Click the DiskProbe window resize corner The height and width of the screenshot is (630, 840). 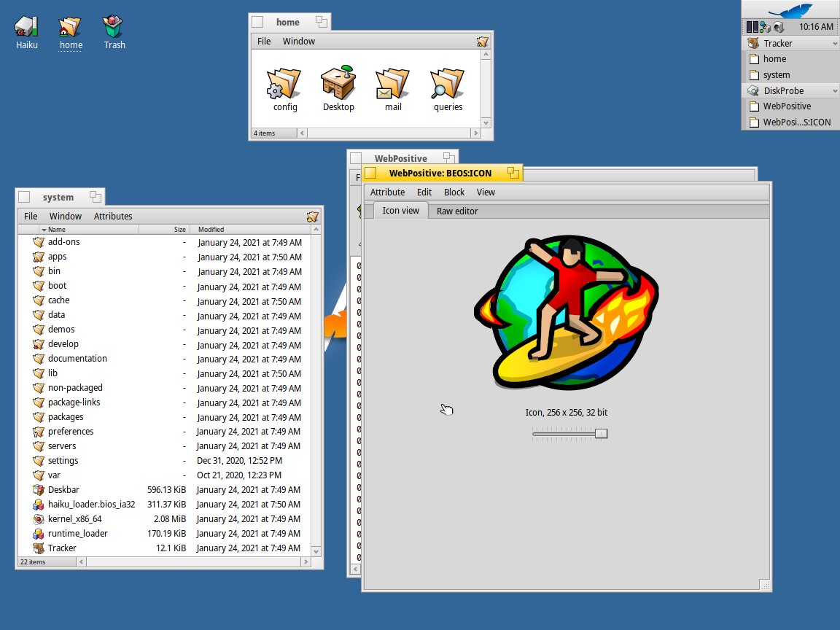(766, 586)
